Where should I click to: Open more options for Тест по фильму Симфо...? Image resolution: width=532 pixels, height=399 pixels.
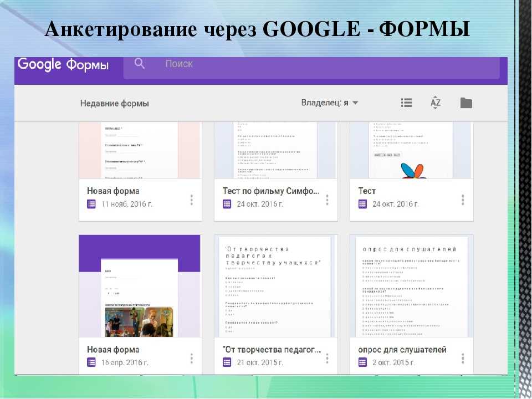point(327,200)
